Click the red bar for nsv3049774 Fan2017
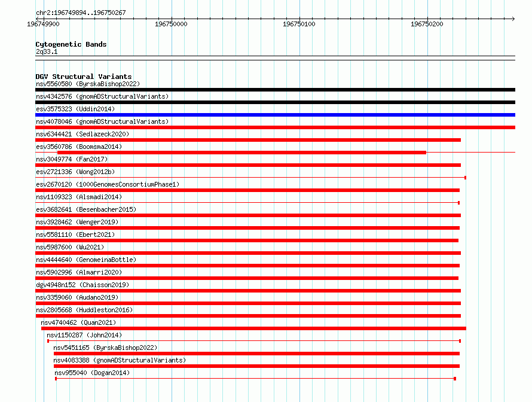Screen dimensions: 532x402 click(x=248, y=165)
